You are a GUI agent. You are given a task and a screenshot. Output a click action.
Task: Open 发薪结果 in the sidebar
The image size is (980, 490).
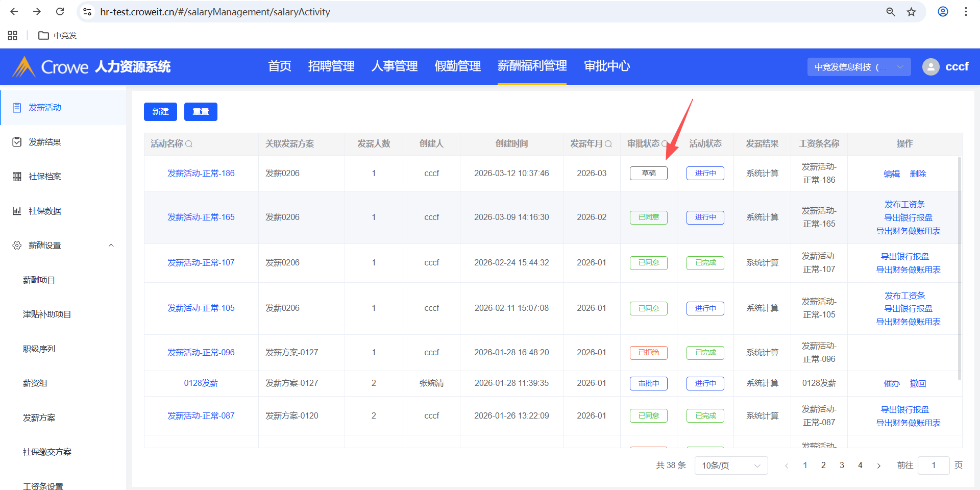(x=45, y=142)
